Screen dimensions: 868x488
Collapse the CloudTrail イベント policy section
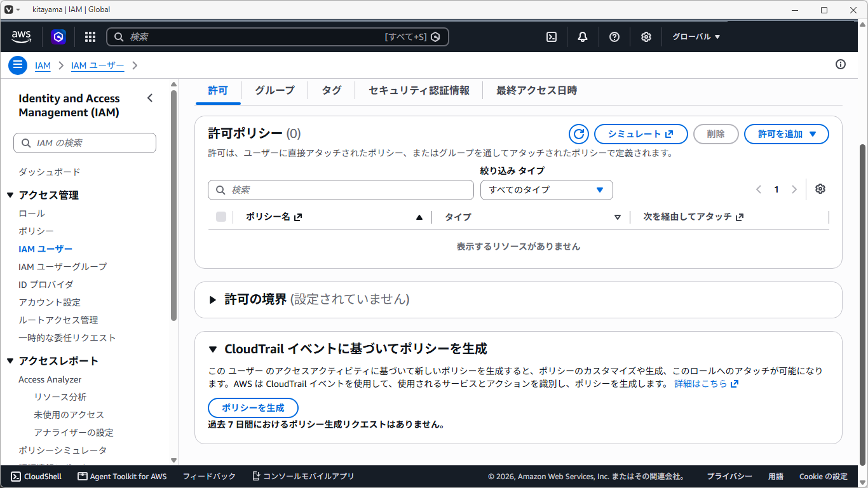213,349
